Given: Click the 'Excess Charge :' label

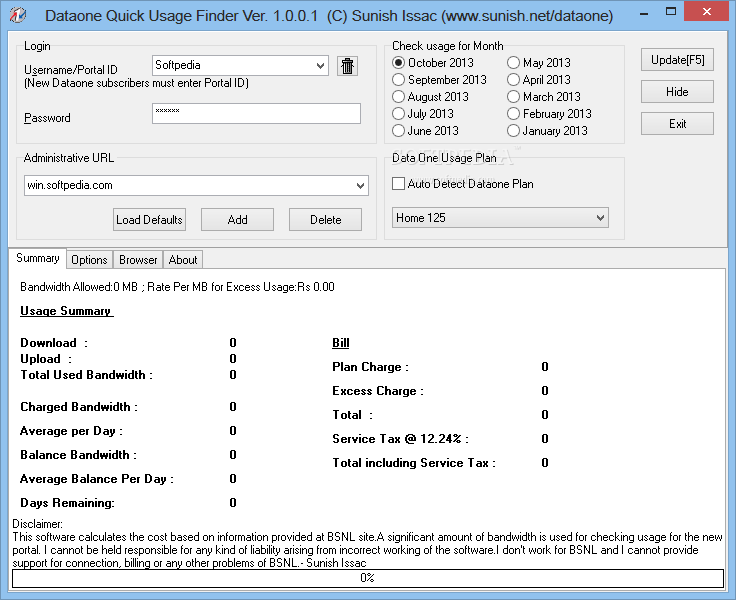Looking at the screenshot, I should tap(378, 391).
